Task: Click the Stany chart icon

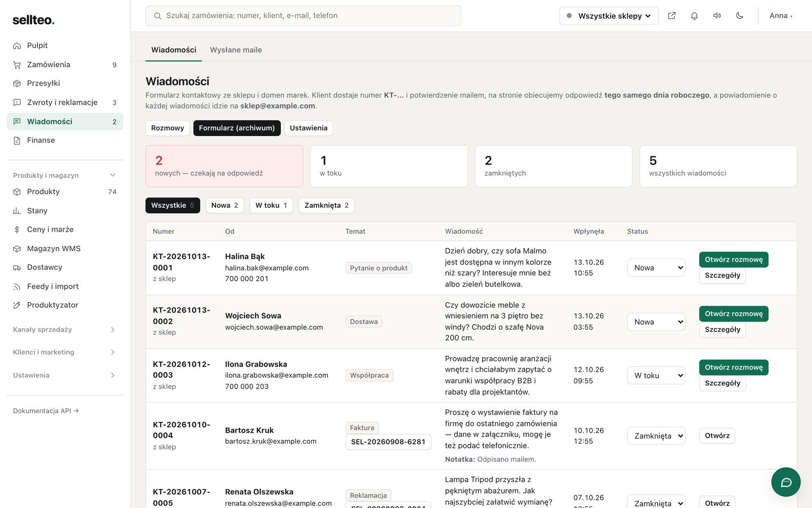Action: point(17,211)
